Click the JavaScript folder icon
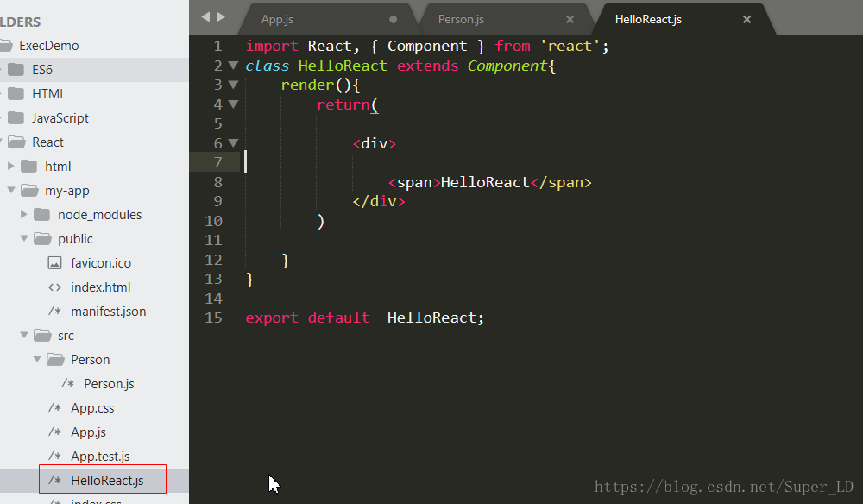863x504 pixels. point(16,117)
